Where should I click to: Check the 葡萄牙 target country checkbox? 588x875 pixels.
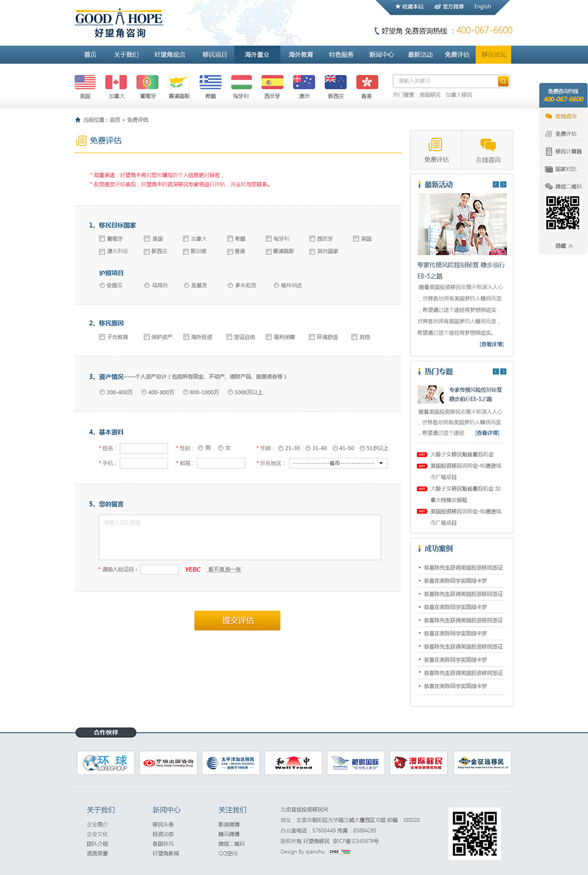(x=102, y=239)
